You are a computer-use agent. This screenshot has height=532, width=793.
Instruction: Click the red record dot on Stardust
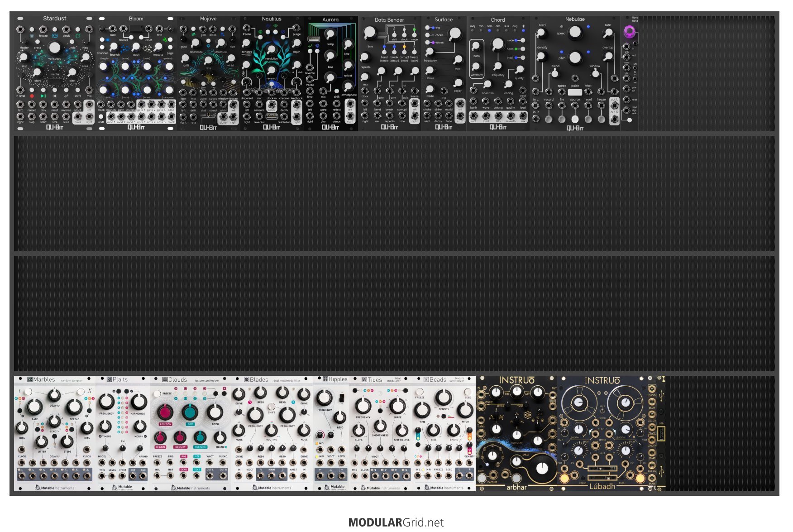[x=32, y=96]
